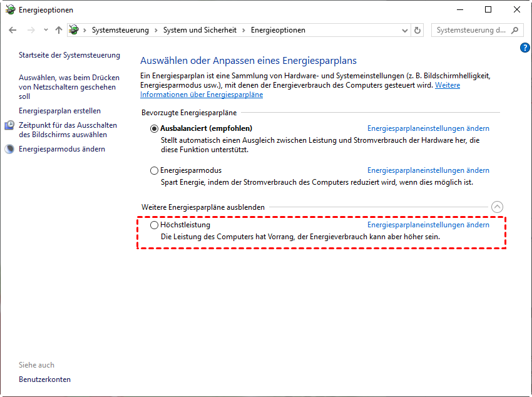Image resolution: width=532 pixels, height=397 pixels.
Task: Click the heading Auswählen oder Anpassen eines Energiesparplans
Action: (x=248, y=60)
